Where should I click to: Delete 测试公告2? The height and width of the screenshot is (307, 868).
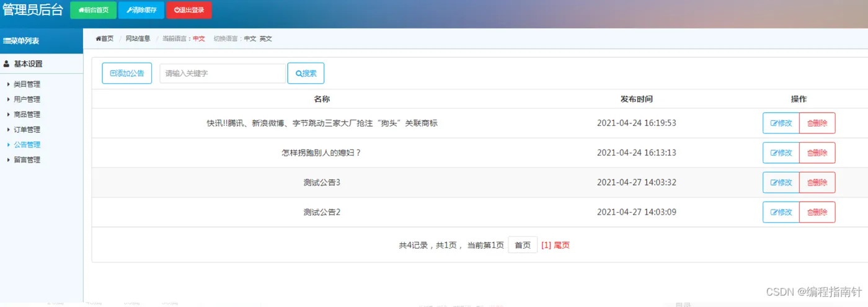[x=817, y=212]
